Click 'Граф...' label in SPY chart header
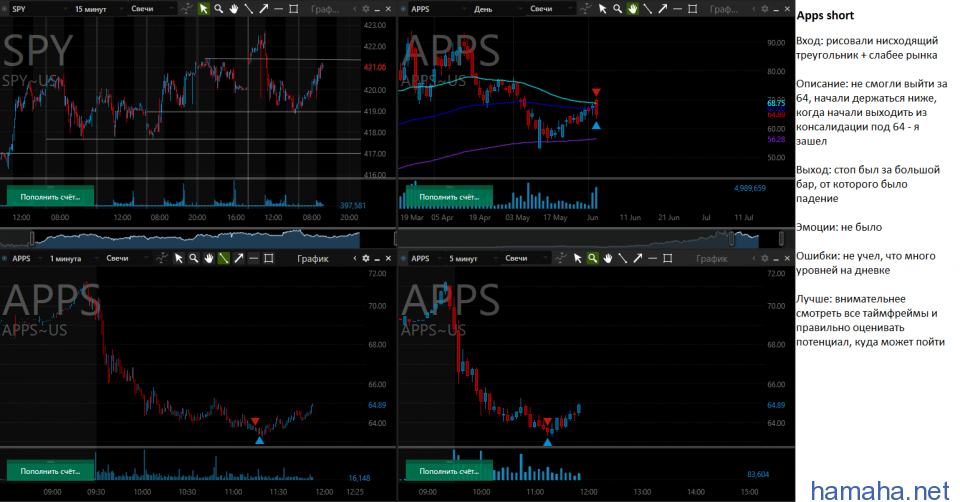The image size is (960, 502). coord(324,9)
